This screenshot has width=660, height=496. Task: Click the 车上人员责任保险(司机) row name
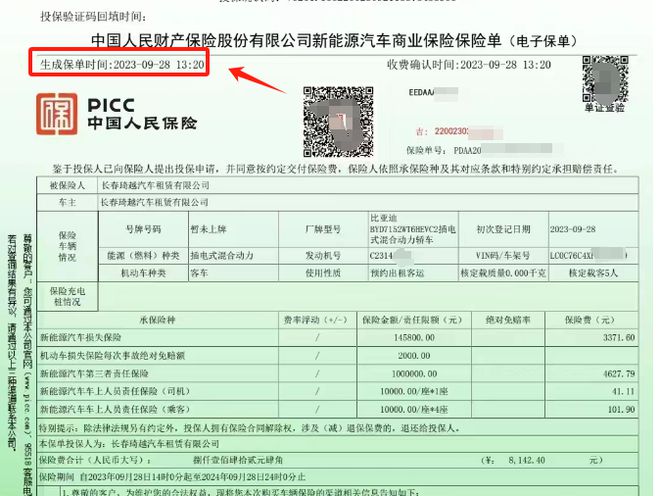click(114, 392)
